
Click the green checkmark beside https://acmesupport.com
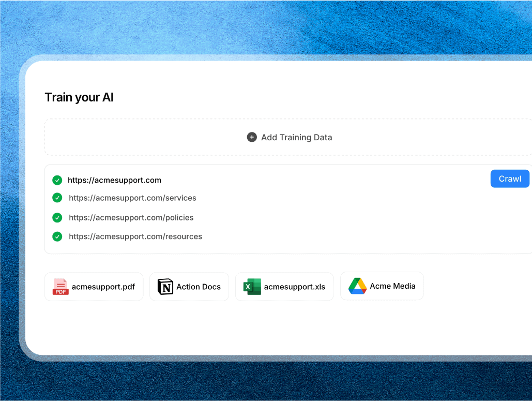57,180
